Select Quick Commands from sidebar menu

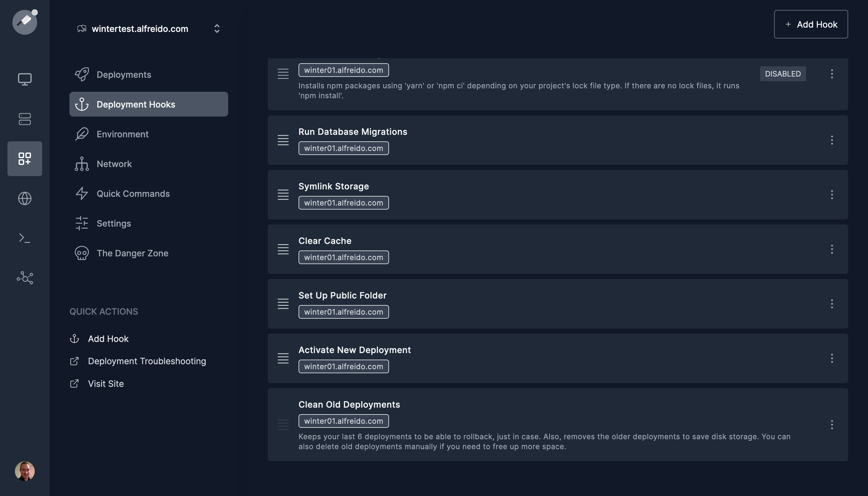click(x=133, y=193)
